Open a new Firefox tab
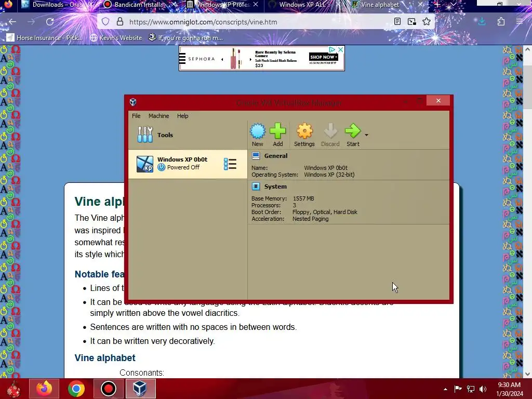 pyautogui.click(x=437, y=4)
